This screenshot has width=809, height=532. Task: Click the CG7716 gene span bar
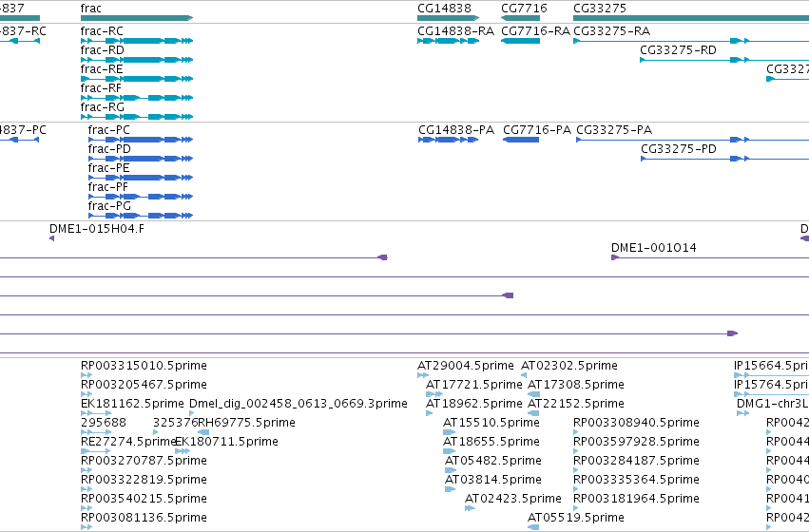click(x=521, y=18)
